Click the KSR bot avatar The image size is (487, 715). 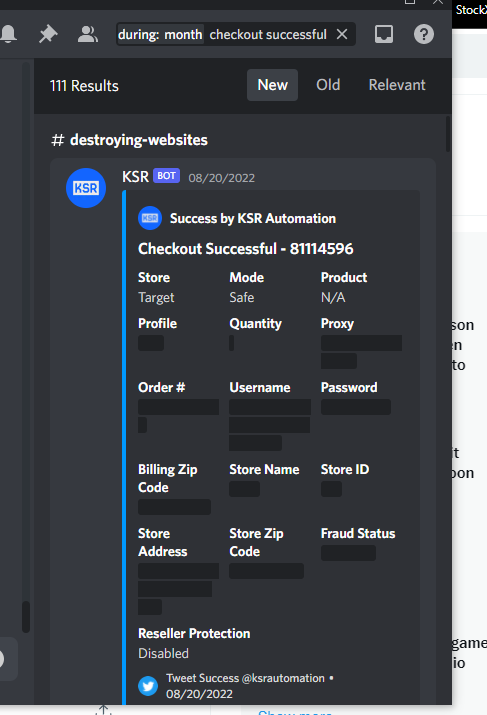pos(86,188)
